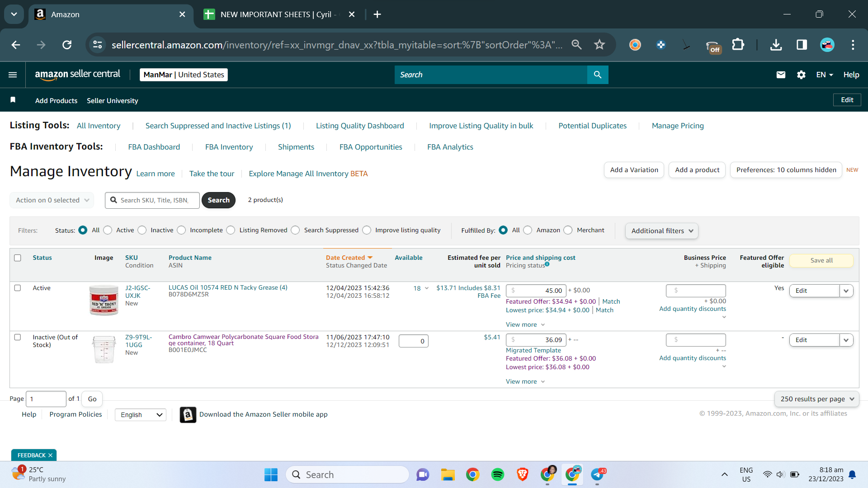Open the LUCAS Oil 10574 product link
868x488 pixels.
click(x=228, y=287)
